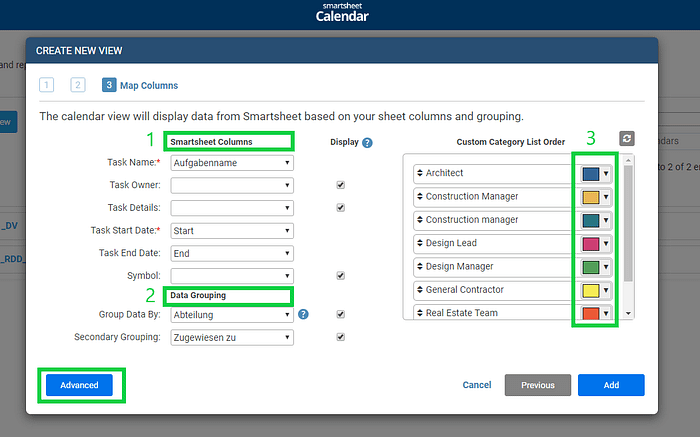Screen dimensions: 700x437
Task: Open Task Name dropdown showing Aufgabenname
Action: pos(232,163)
